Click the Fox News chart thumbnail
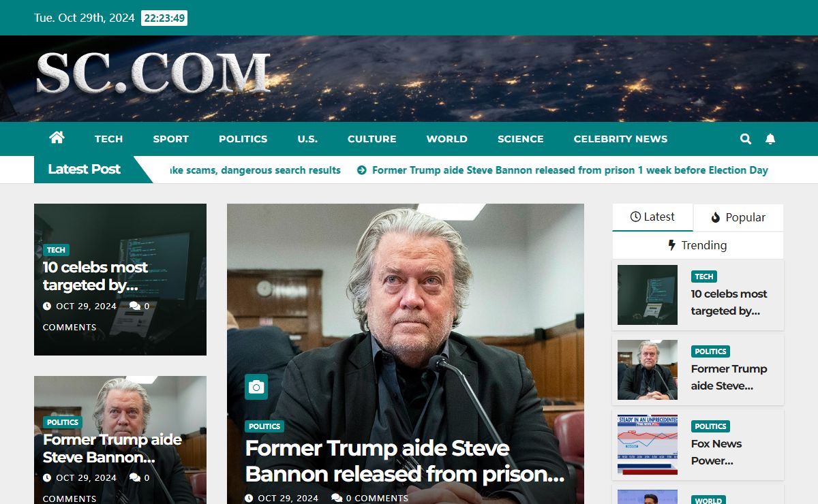The height and width of the screenshot is (504, 818). [648, 445]
